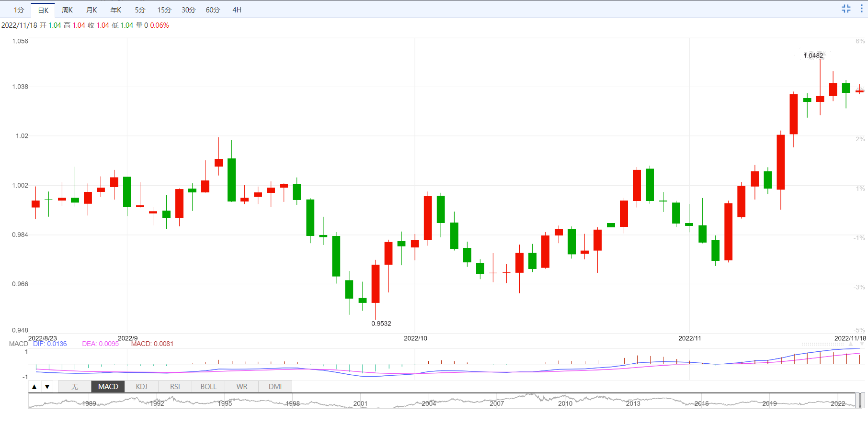
Task: Click the black down triangle beside indicators
Action: tap(47, 387)
